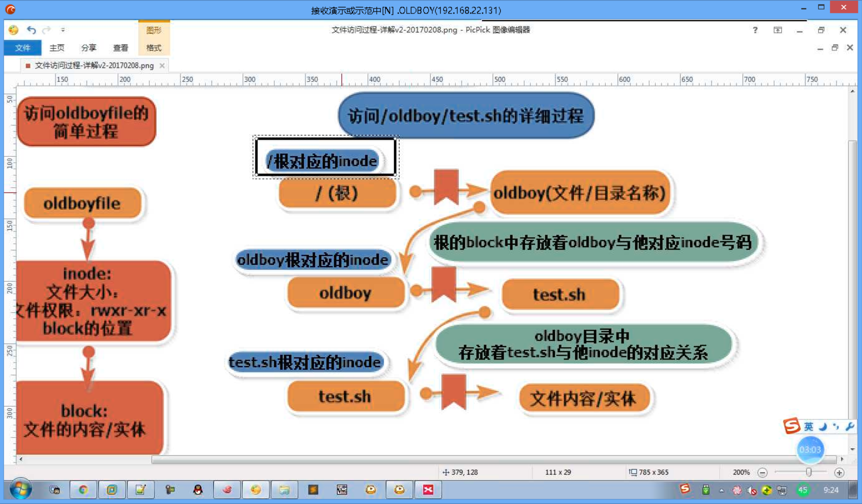Open the notepad pencil taskbar icon
The image size is (862, 504).
(140, 490)
